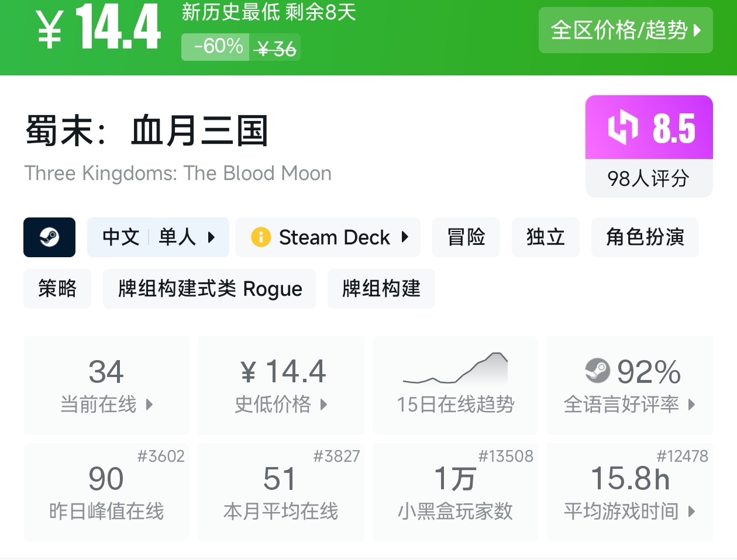
Task: Tap the -60% discount badge
Action: click(x=215, y=47)
